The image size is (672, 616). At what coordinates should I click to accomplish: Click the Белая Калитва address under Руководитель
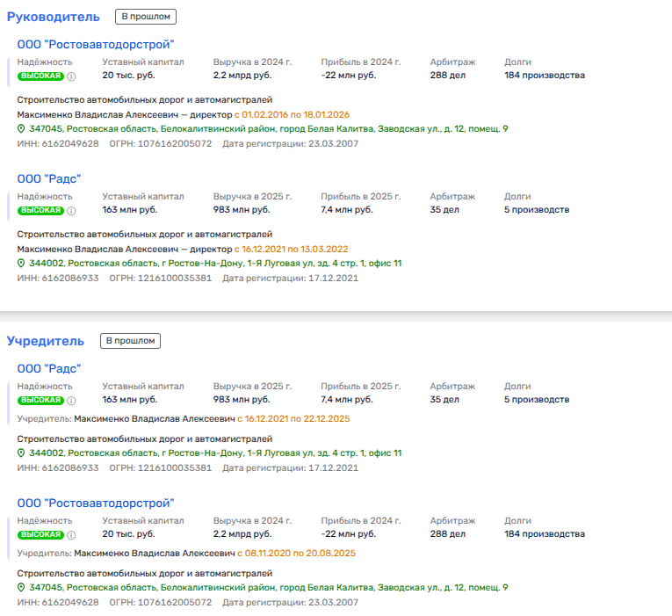click(x=268, y=129)
